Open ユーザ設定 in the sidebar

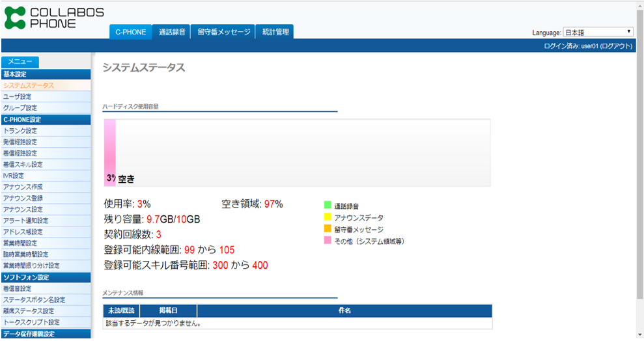click(18, 96)
